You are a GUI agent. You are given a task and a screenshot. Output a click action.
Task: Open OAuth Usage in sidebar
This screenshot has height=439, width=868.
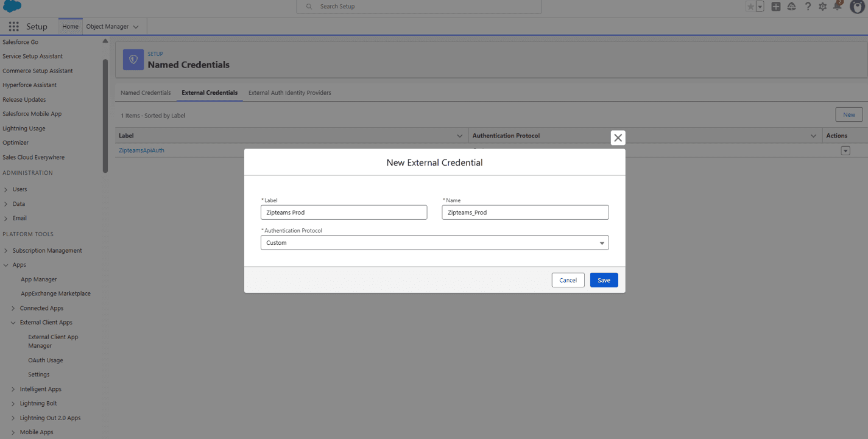pos(46,360)
